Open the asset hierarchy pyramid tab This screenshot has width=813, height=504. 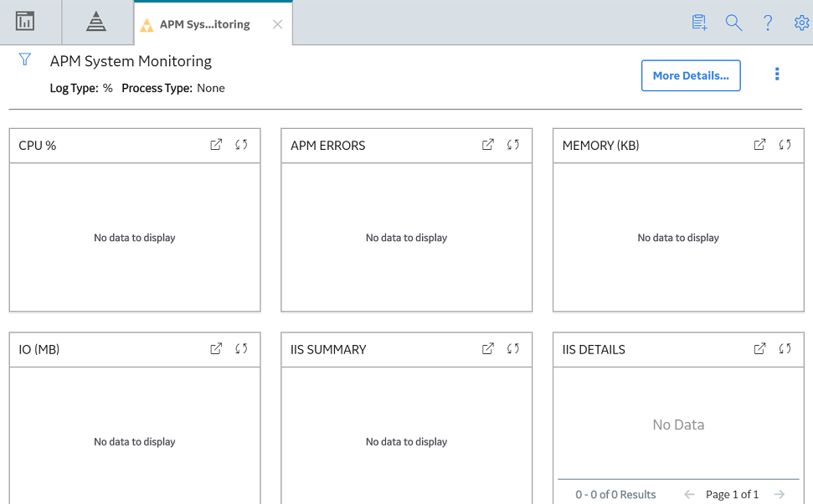pos(96,22)
